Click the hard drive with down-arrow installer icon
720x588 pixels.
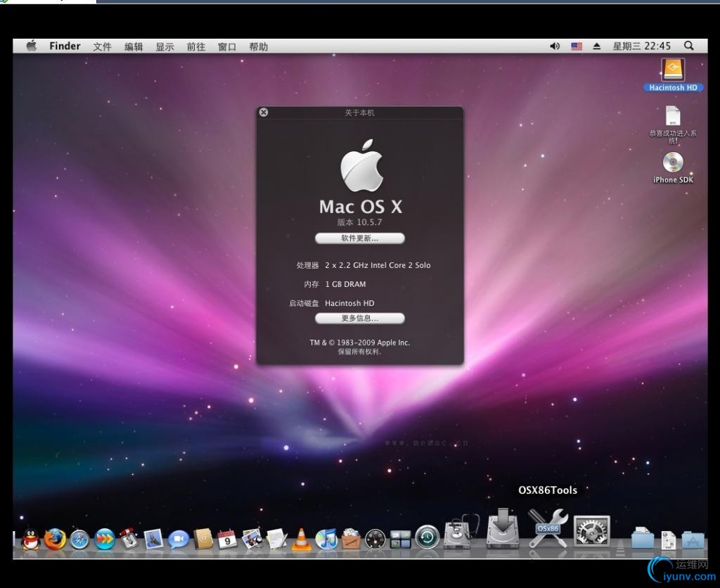[x=503, y=528]
